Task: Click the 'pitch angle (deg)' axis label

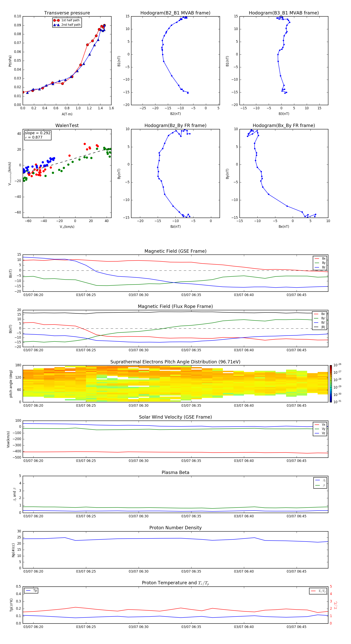Action: coord(11,384)
